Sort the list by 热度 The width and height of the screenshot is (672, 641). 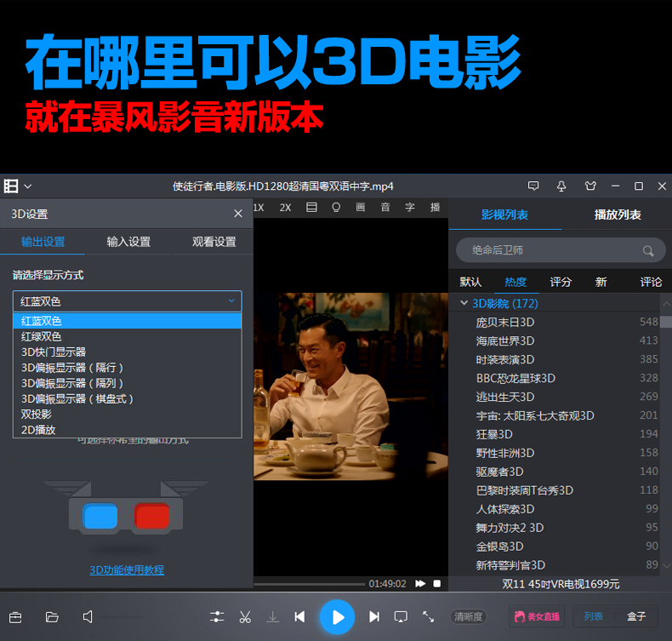click(515, 282)
